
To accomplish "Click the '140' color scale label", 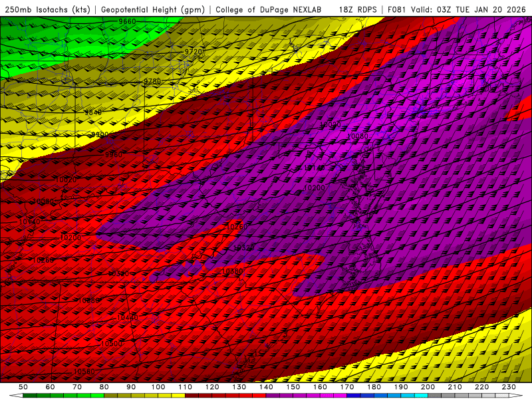I will (266, 387).
